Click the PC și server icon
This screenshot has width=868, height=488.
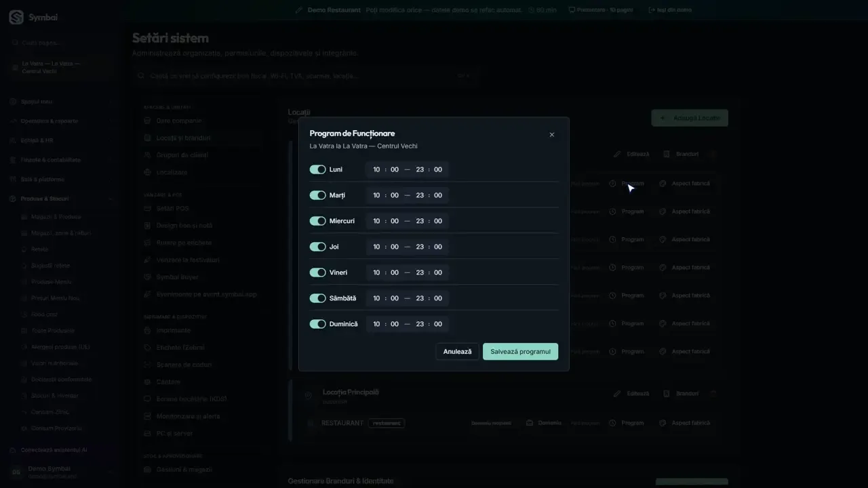(x=148, y=433)
